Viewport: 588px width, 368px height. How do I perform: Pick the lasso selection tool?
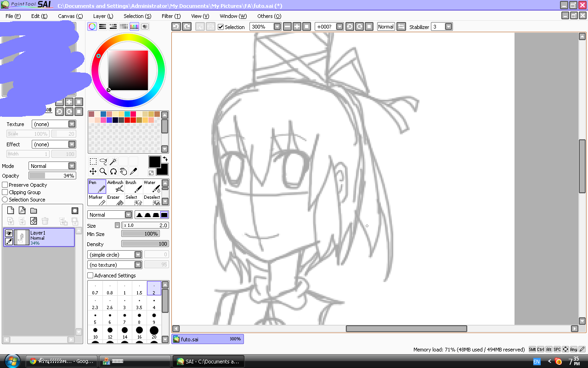tap(103, 161)
